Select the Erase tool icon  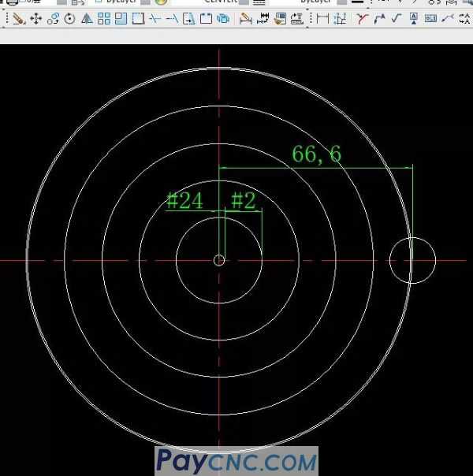coord(19,18)
